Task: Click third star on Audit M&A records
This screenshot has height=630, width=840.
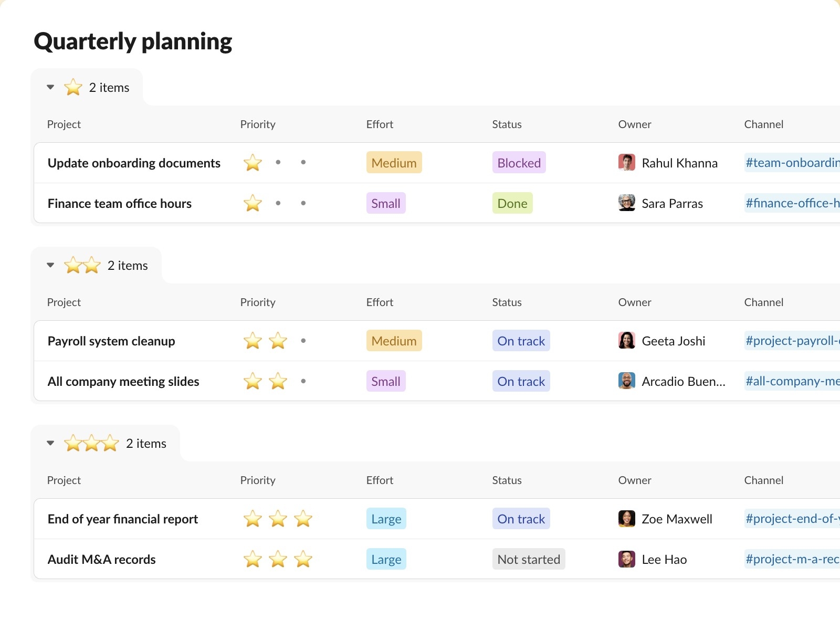Action: pyautogui.click(x=303, y=559)
